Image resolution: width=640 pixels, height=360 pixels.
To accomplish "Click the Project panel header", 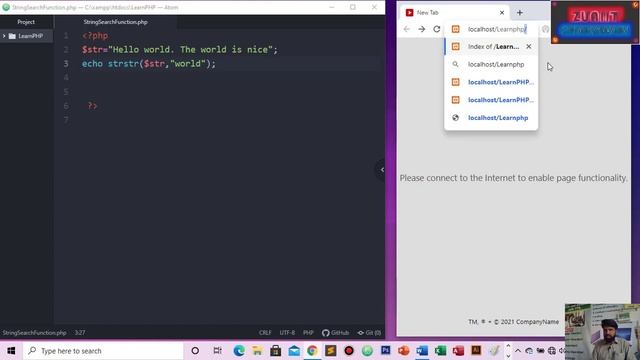I will pos(26,22).
